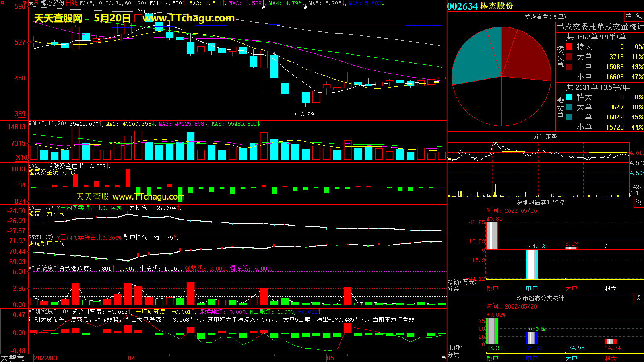This screenshot has height=362, width=644.
Task: Click the bright red 特大 buy-order swatch
Action: 569,47
